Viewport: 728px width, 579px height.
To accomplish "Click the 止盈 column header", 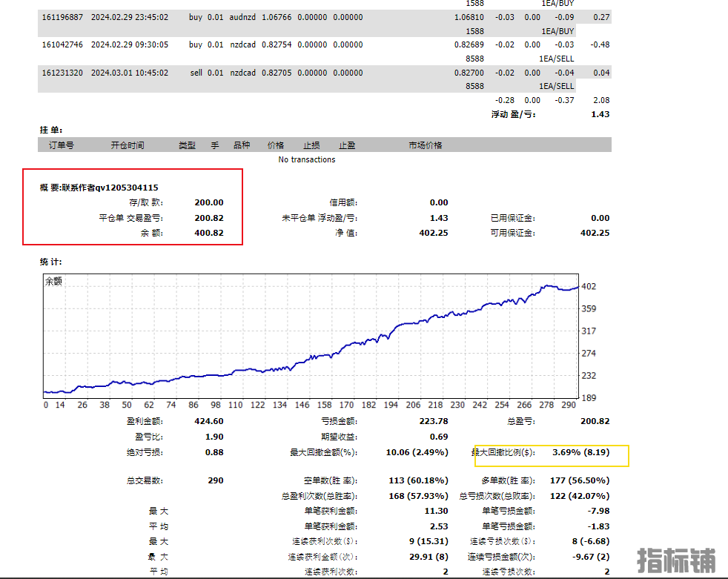I will coord(347,145).
